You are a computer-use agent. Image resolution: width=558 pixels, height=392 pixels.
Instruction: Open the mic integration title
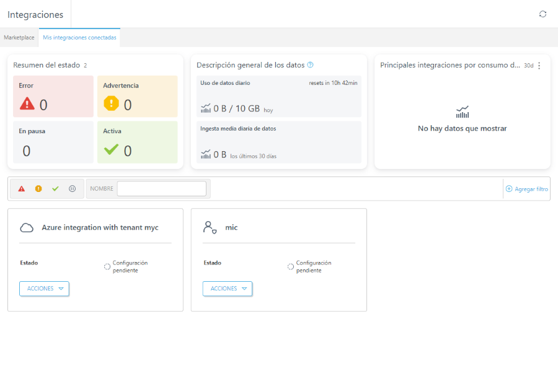[x=231, y=227]
